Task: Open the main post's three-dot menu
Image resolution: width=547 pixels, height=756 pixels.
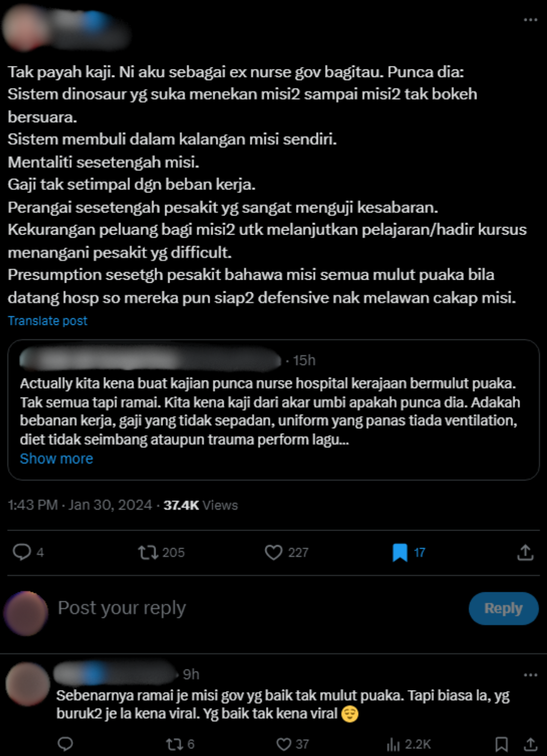Action: coord(530,20)
